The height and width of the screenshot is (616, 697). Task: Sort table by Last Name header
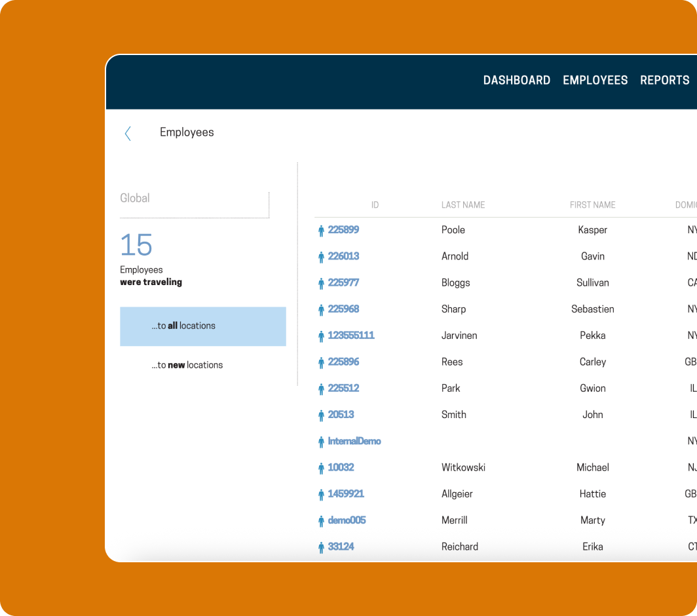462,205
